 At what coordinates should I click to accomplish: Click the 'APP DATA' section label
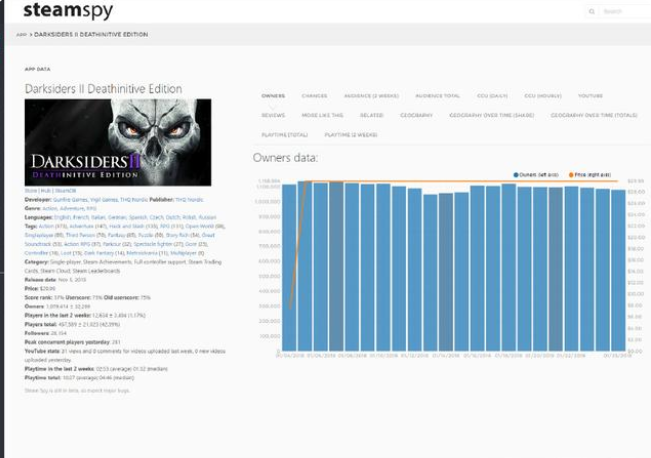37,69
